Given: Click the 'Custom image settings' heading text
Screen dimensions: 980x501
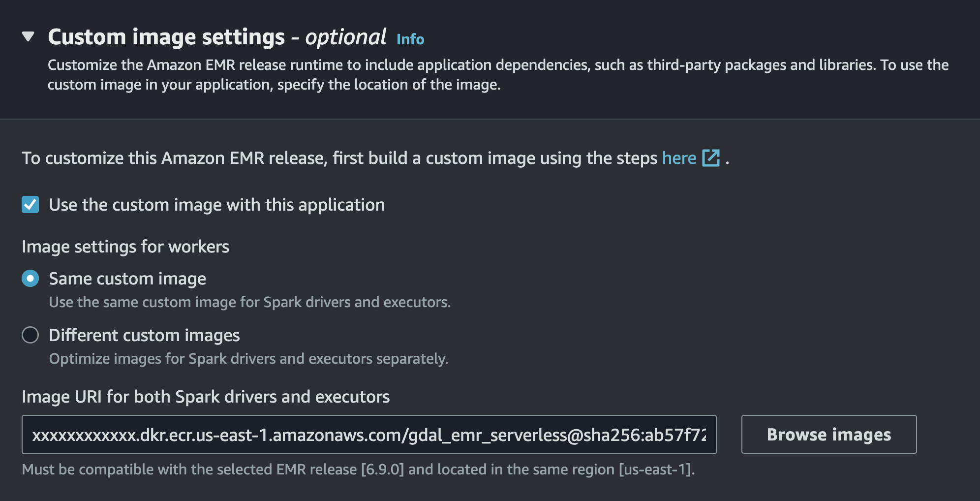Looking at the screenshot, I should click(166, 37).
